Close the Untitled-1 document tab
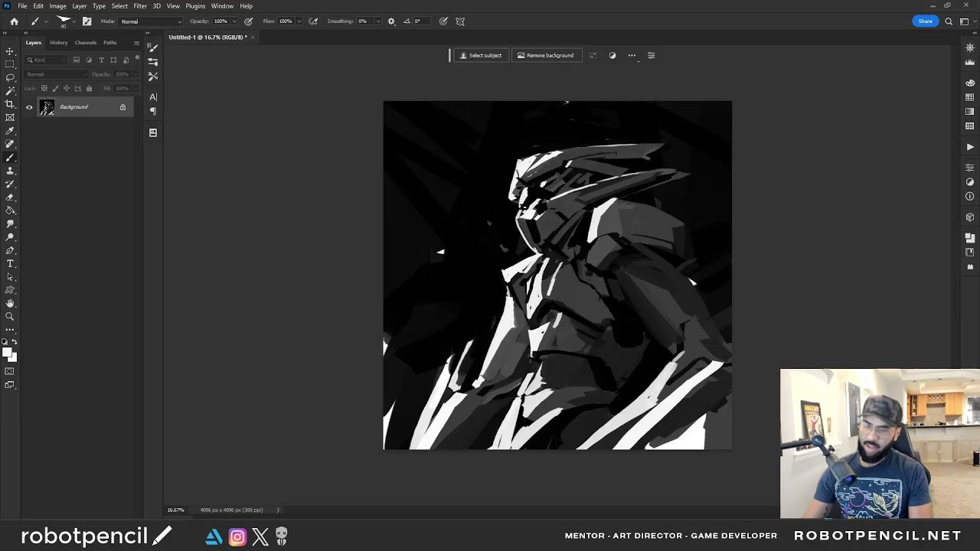The image size is (980, 551). (x=253, y=37)
